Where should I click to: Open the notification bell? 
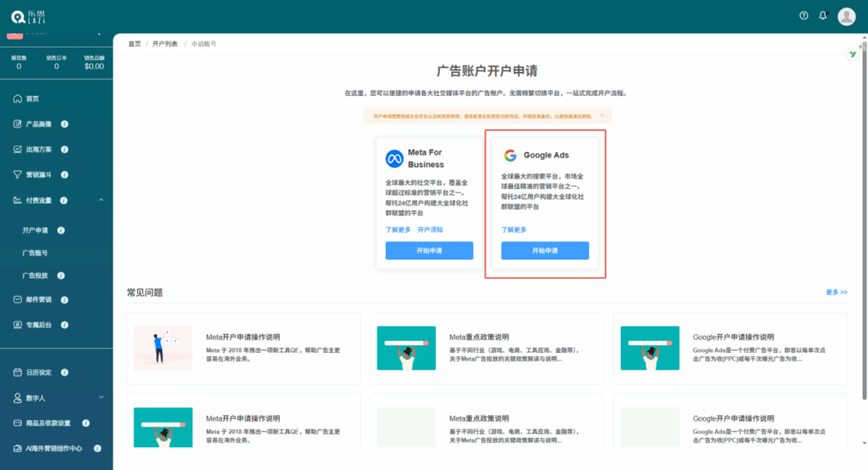click(x=822, y=16)
